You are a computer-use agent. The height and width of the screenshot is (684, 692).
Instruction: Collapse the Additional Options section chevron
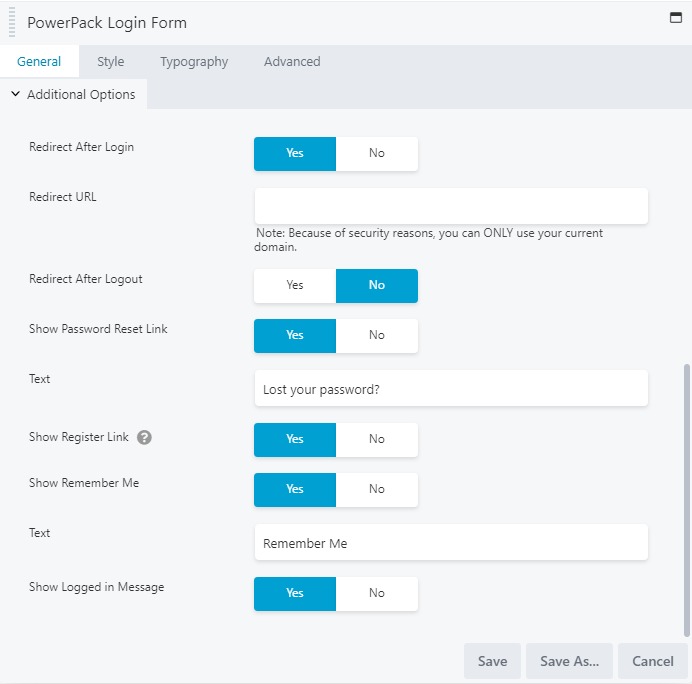(x=15, y=94)
